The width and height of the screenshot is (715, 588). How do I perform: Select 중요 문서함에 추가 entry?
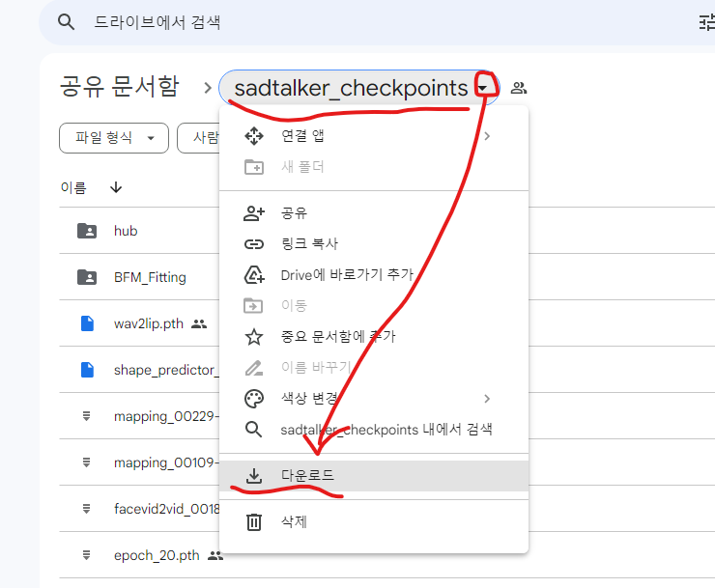(x=374, y=337)
